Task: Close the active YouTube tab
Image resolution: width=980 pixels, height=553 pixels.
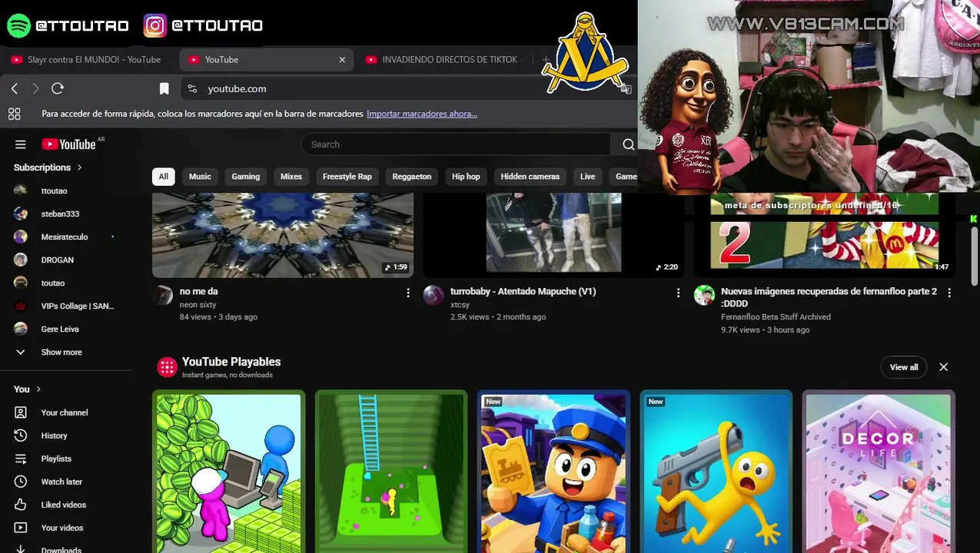Action: click(342, 59)
